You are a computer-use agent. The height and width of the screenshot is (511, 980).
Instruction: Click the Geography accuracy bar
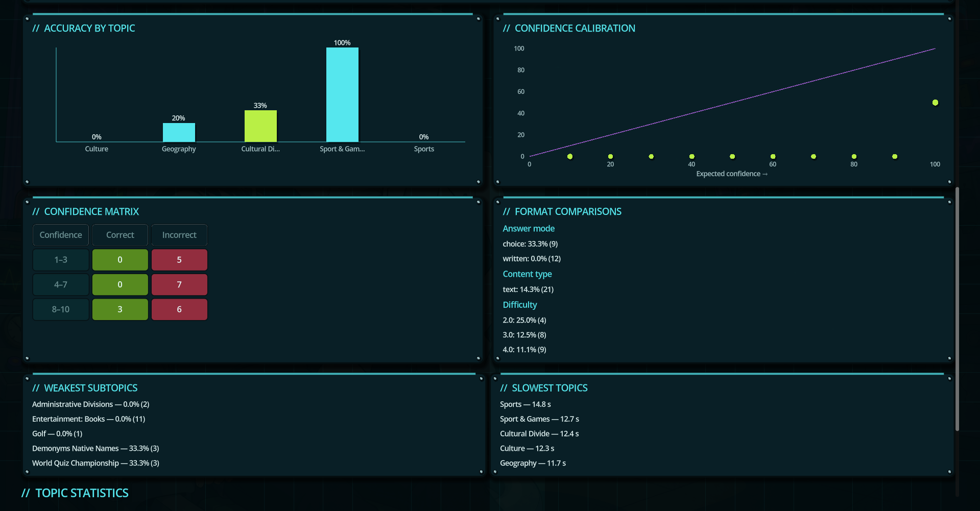click(179, 132)
